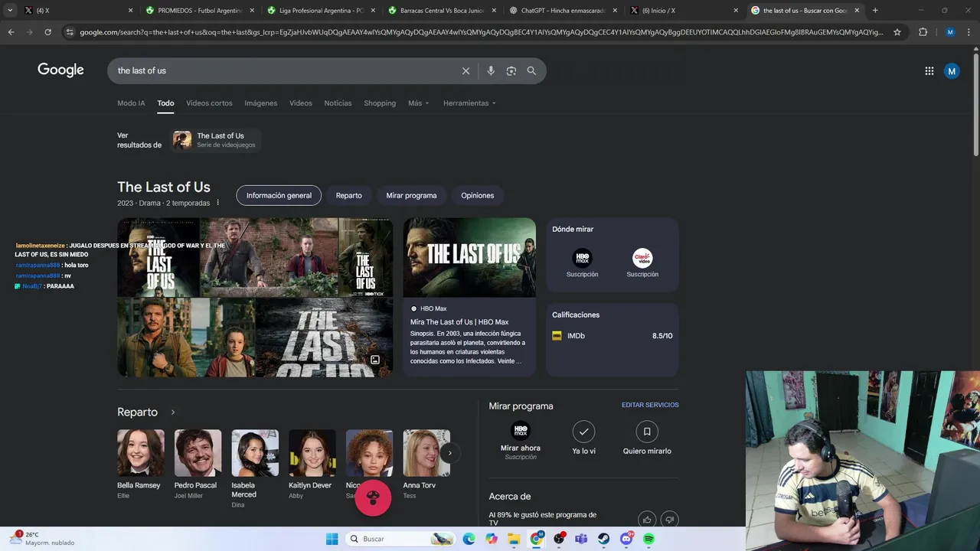Open the Modo IA tab
The image size is (980, 551).
pos(131,103)
